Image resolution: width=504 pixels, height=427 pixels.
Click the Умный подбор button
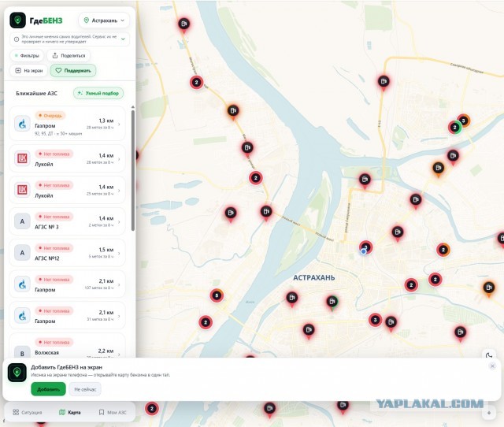(x=98, y=93)
